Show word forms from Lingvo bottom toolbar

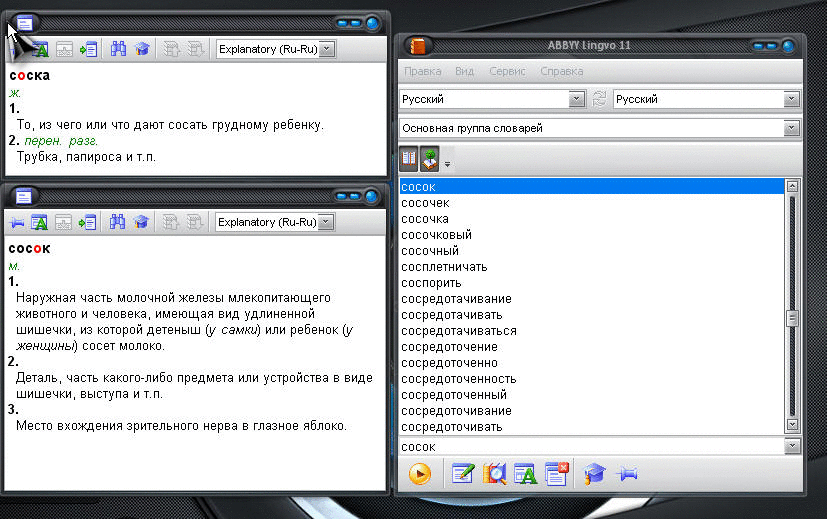pos(525,474)
